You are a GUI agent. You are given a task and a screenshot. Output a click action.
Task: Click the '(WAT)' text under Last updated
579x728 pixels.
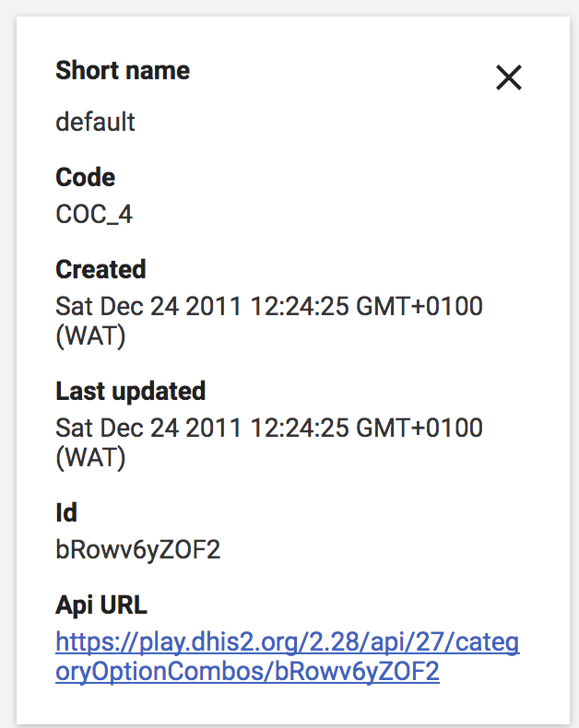(x=90, y=457)
